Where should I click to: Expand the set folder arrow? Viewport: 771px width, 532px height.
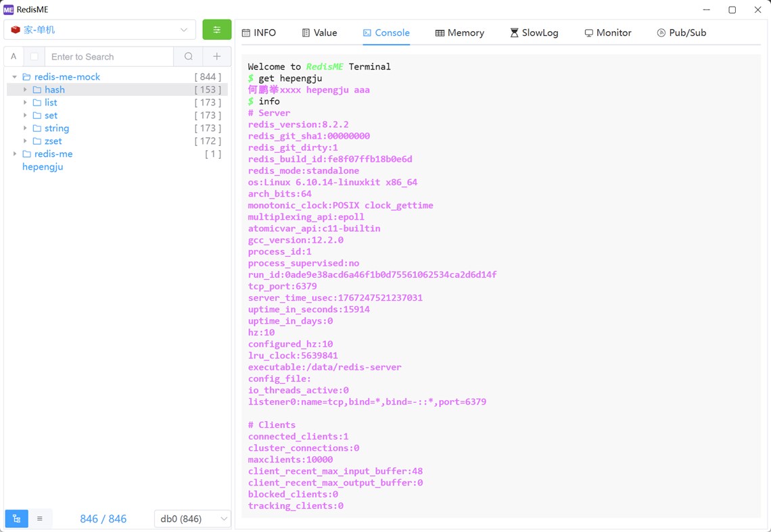pyautogui.click(x=25, y=115)
